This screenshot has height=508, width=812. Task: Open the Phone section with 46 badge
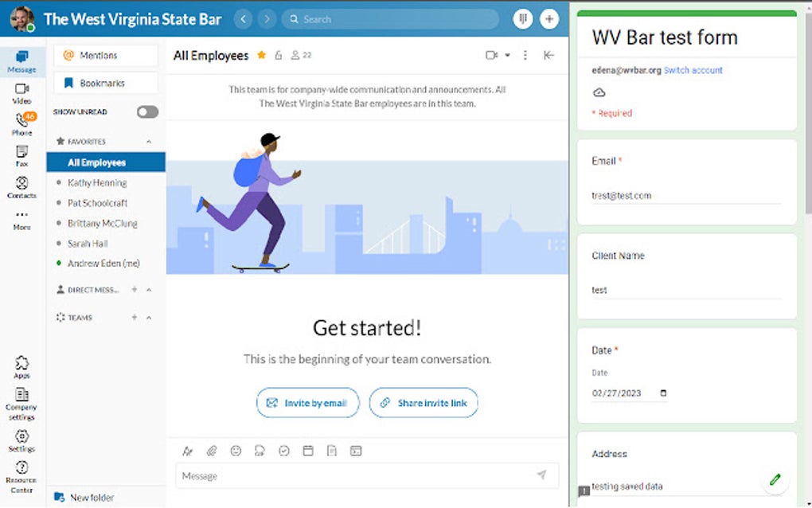point(21,124)
